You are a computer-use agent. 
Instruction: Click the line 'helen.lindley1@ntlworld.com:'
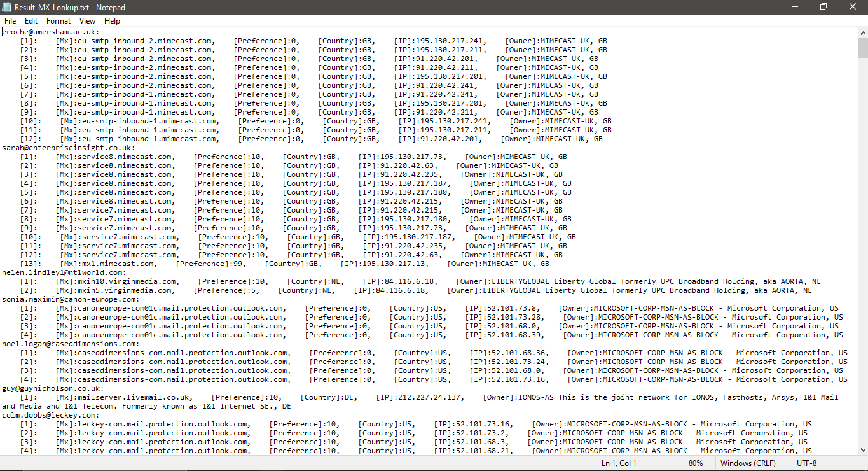tap(64, 272)
